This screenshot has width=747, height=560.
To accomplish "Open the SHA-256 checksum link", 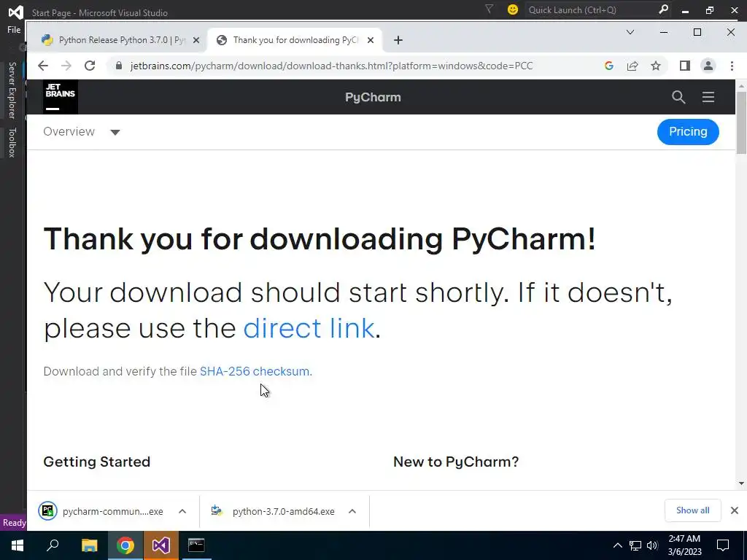I will pos(256,371).
